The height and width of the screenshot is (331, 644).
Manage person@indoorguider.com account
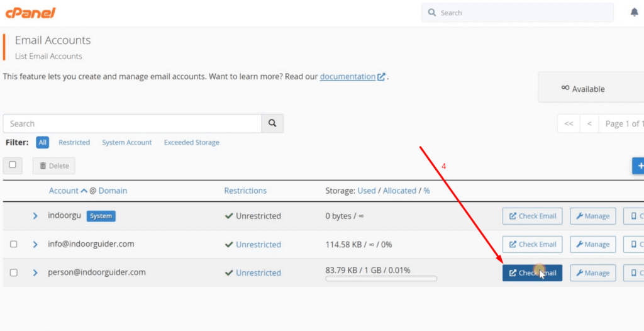592,272
